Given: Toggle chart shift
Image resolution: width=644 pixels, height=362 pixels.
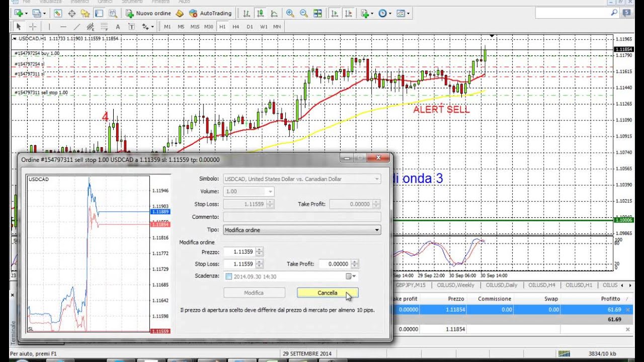Looking at the screenshot, I should (x=348, y=13).
